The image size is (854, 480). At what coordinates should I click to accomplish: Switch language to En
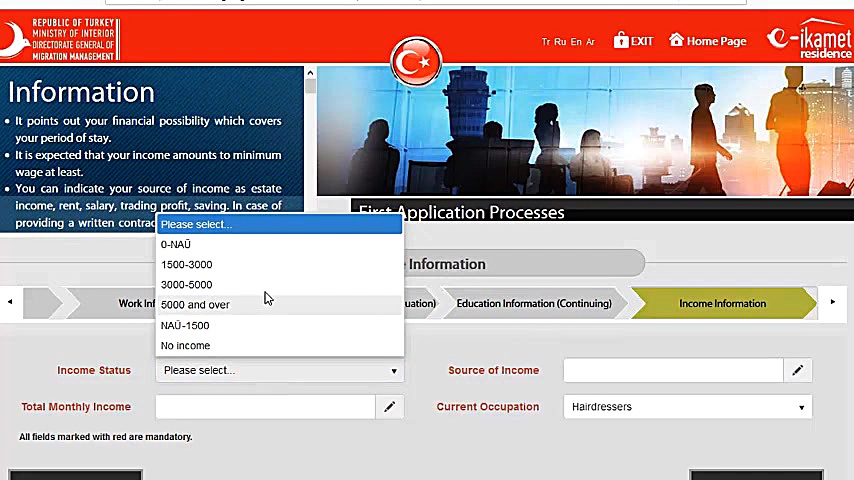point(576,42)
